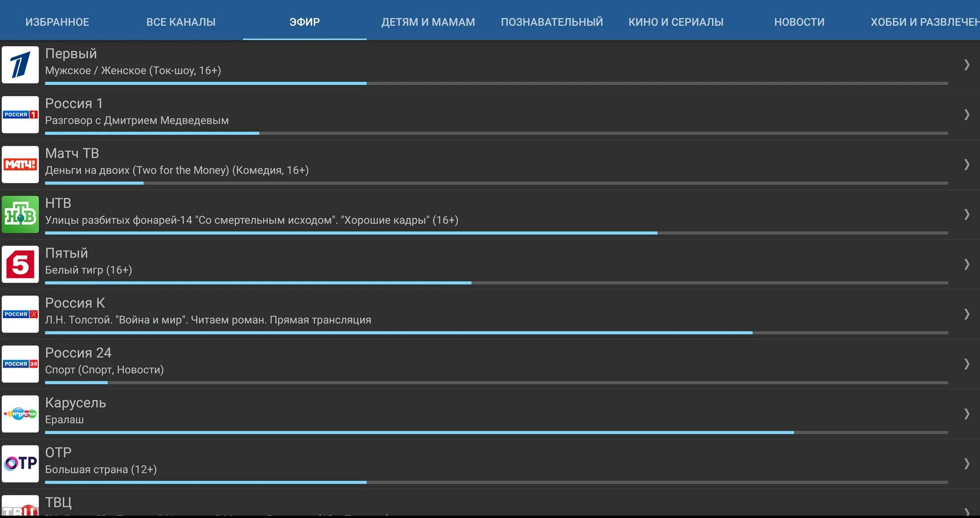
Task: Open the Детям и мамам tab
Action: point(428,22)
